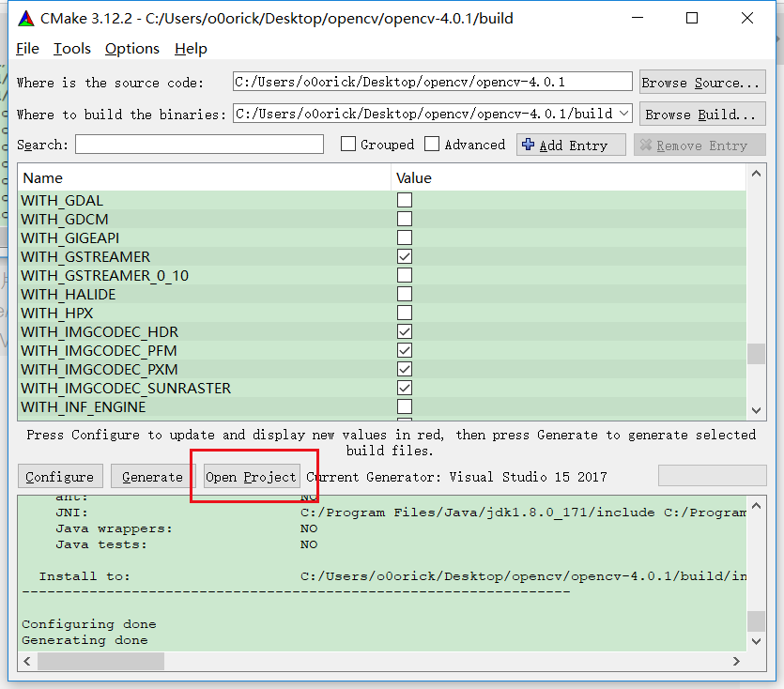Click the Remove Entry button
Image resolution: width=784 pixels, height=689 pixels.
pyautogui.click(x=699, y=145)
